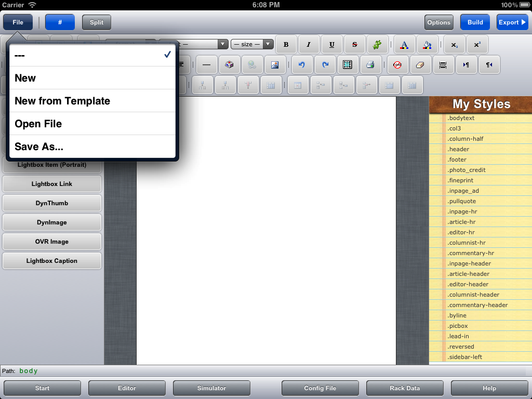Viewport: 532px width, 399px height.
Task: Click the undo arrow icon
Action: tap(302, 65)
